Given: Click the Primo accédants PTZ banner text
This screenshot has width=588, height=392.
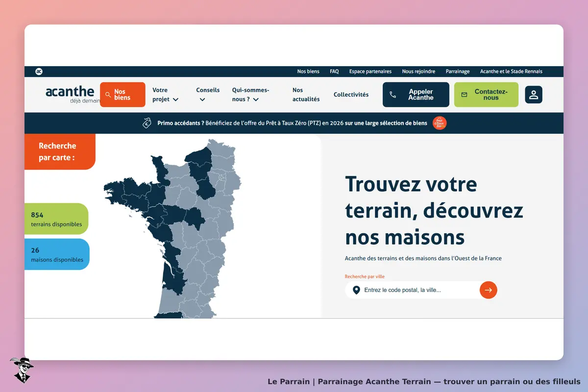Looking at the screenshot, I should pyautogui.click(x=292, y=123).
